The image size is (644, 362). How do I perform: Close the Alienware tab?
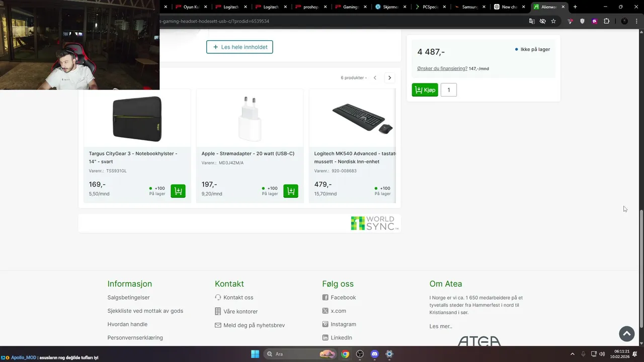563,7
